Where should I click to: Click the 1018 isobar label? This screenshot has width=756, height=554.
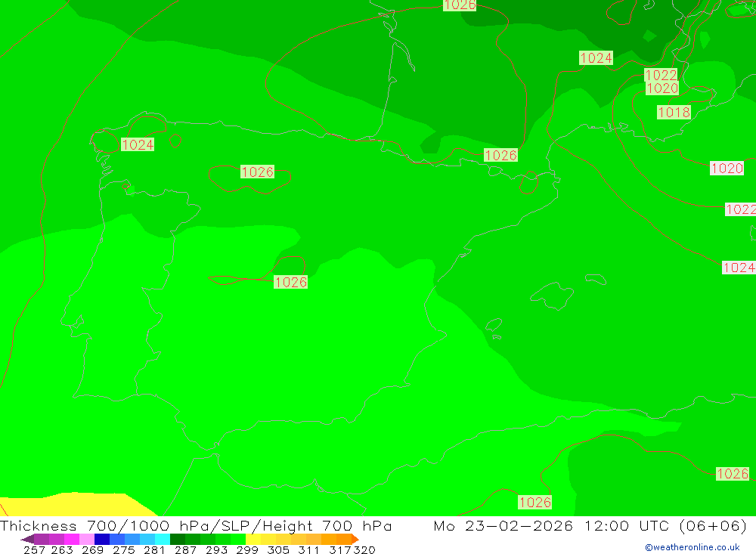tap(674, 113)
